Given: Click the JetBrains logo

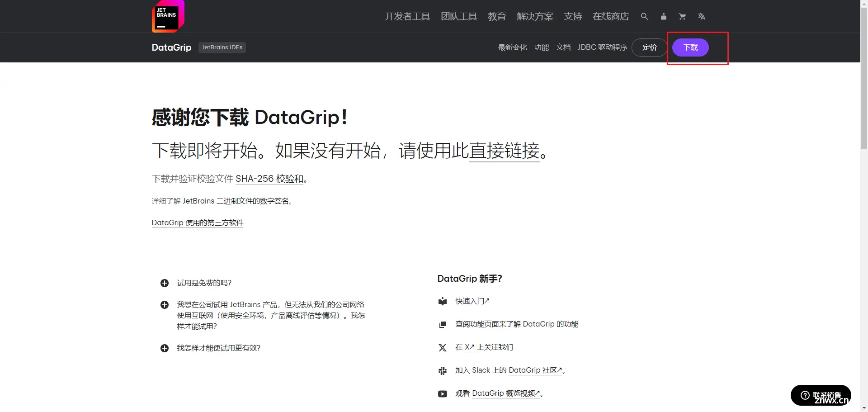Looking at the screenshot, I should [x=168, y=16].
